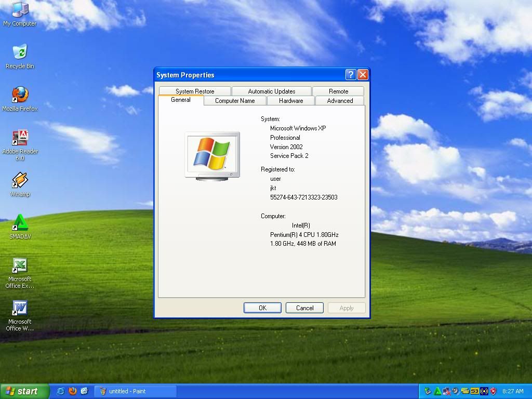Open the Recycle Bin icon
This screenshot has height=399, width=532.
pyautogui.click(x=20, y=56)
